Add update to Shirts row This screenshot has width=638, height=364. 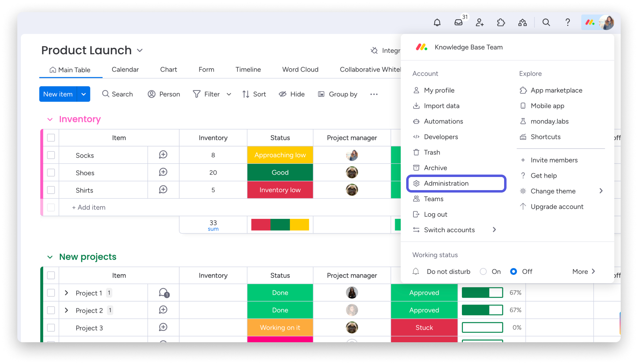pyautogui.click(x=163, y=190)
